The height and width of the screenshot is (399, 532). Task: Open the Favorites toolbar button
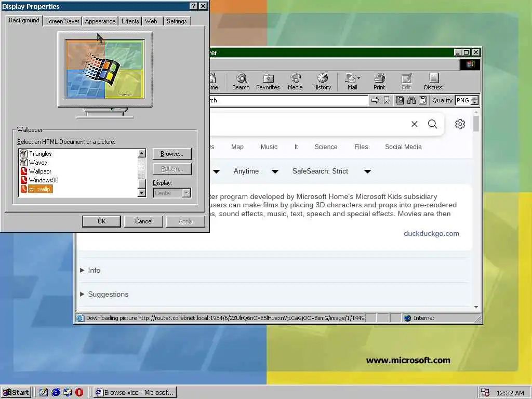point(268,82)
